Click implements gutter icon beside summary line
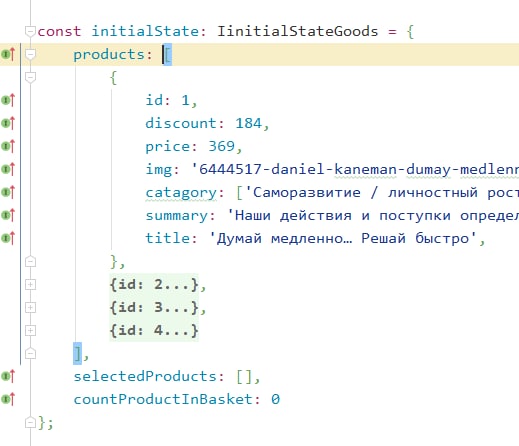The image size is (519, 446). coord(8,215)
